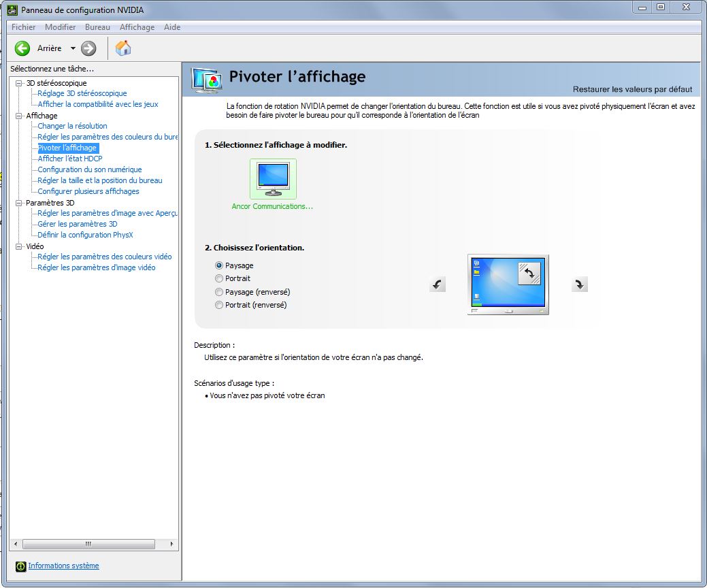
Task: Click the rotate counterclockwise arrow button
Action: [x=438, y=284]
